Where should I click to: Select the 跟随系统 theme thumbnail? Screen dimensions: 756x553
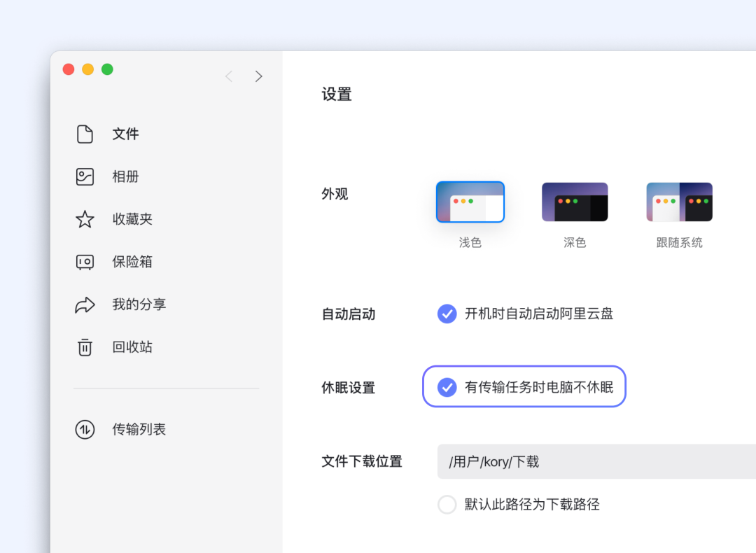click(x=679, y=202)
